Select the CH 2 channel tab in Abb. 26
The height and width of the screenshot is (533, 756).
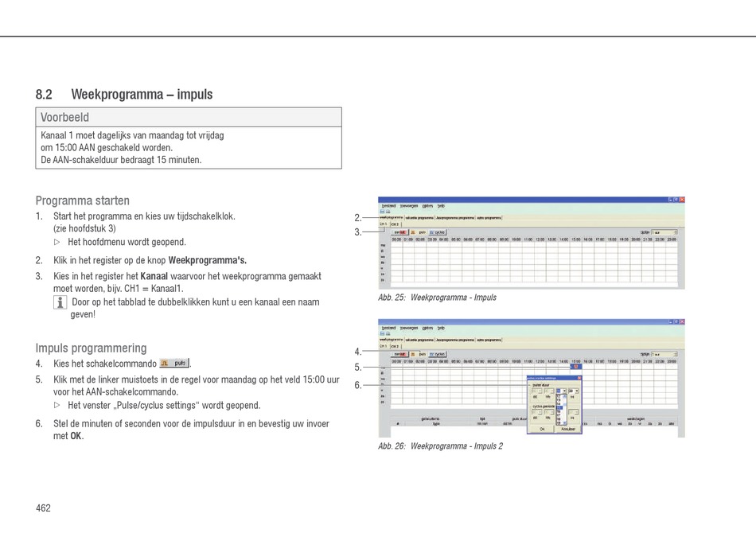395,346
